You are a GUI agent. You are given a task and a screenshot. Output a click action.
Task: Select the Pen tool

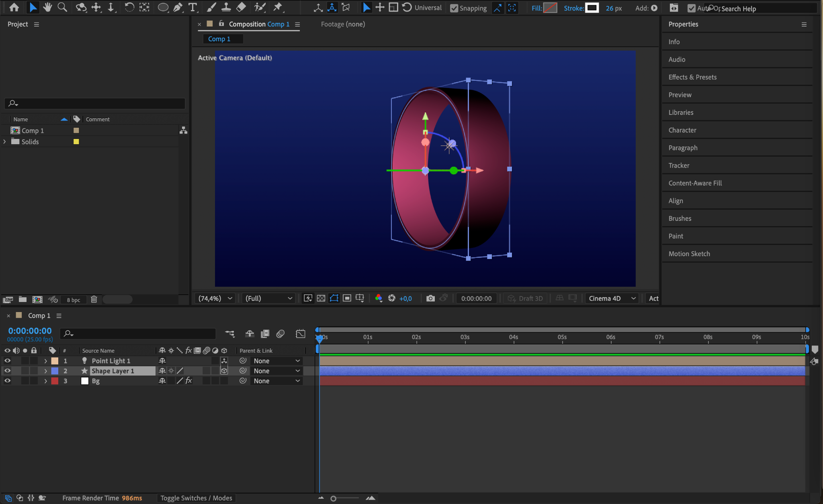click(x=178, y=7)
